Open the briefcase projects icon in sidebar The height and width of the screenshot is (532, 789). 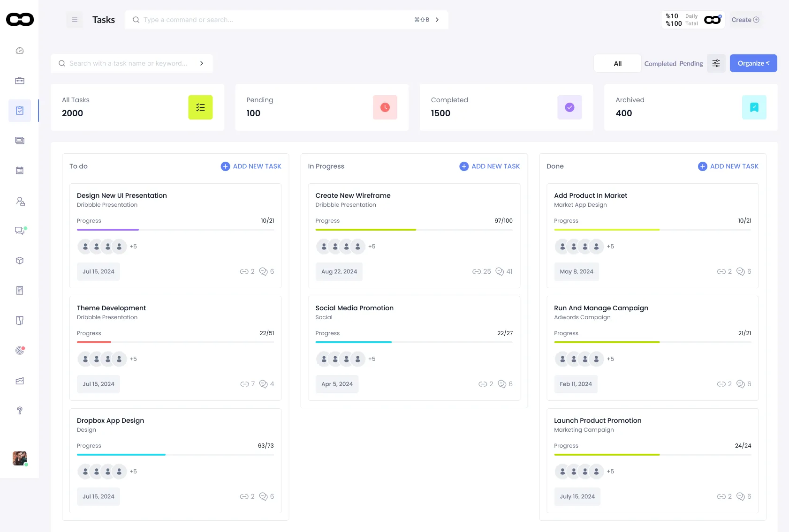click(x=20, y=81)
